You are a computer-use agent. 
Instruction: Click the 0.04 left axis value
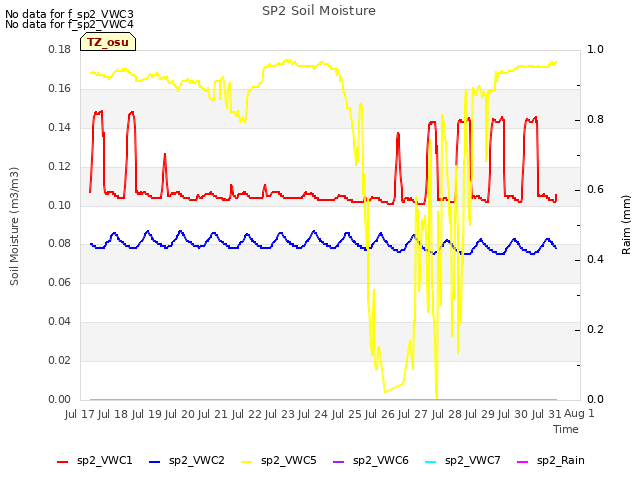tap(60, 322)
